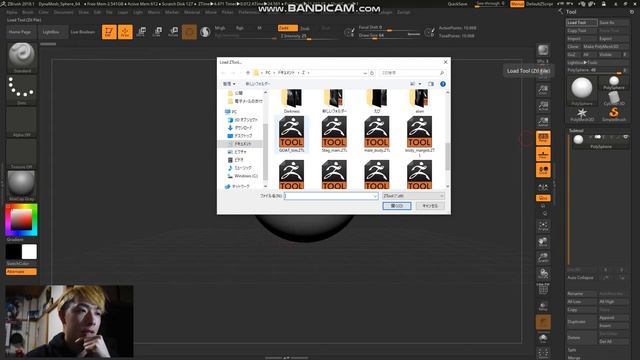Click the refresh icon in dialog address bar
Image resolution: width=640 pixels, height=360 pixels.
[372, 73]
